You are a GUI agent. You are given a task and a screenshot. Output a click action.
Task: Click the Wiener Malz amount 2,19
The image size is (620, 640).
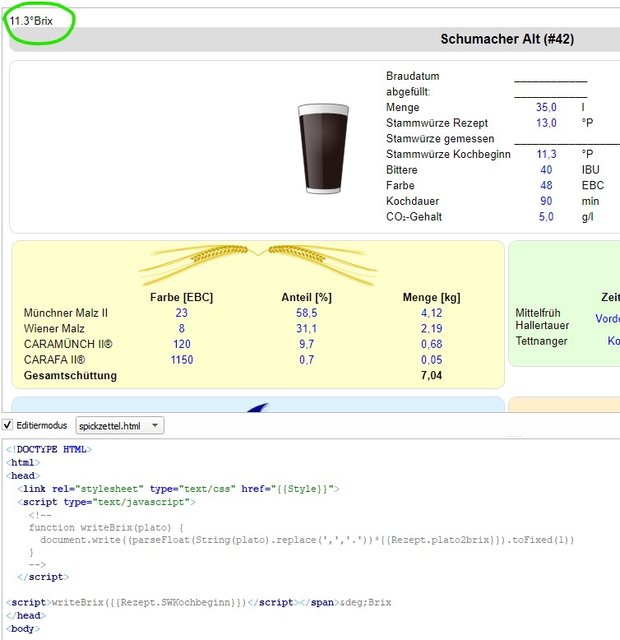pos(431,329)
